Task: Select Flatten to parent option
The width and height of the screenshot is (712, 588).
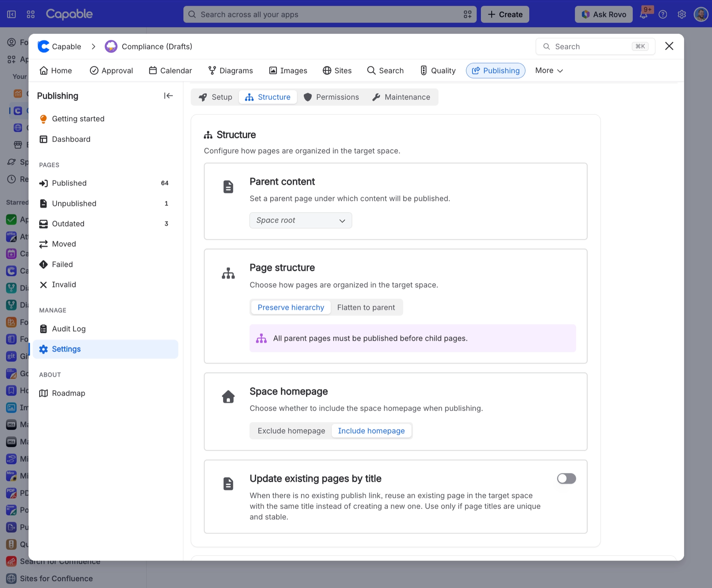Action: click(x=366, y=307)
